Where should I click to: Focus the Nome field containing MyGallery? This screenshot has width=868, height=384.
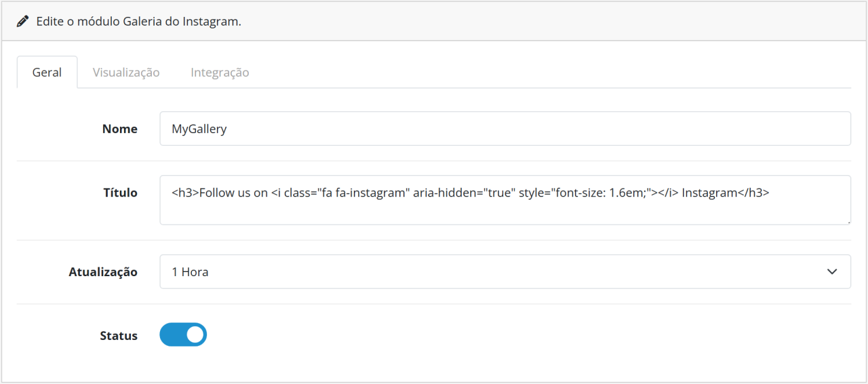click(x=505, y=129)
